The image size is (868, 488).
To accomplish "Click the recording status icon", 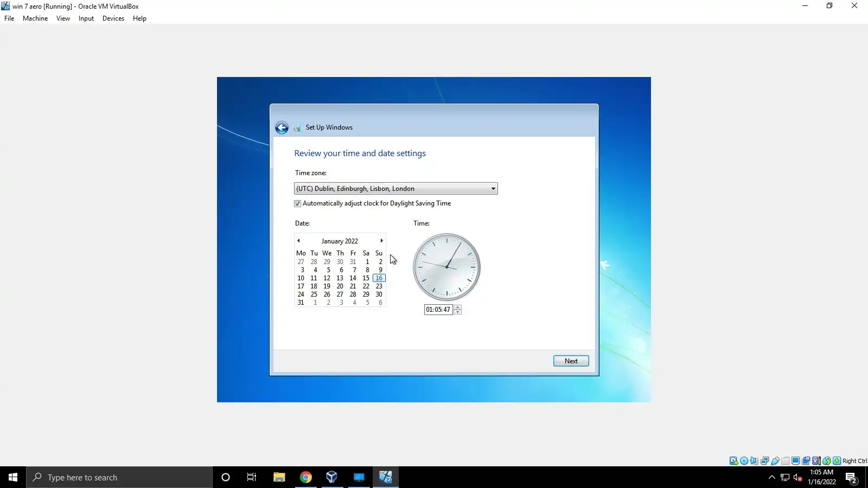I will point(806,461).
